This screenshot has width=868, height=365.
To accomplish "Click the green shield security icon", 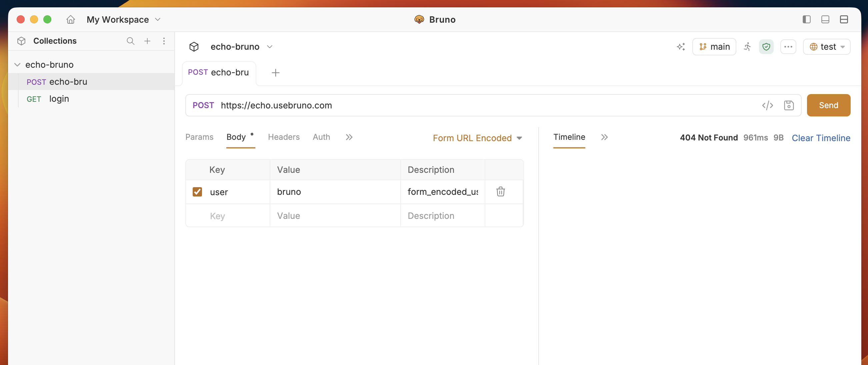I will (766, 47).
